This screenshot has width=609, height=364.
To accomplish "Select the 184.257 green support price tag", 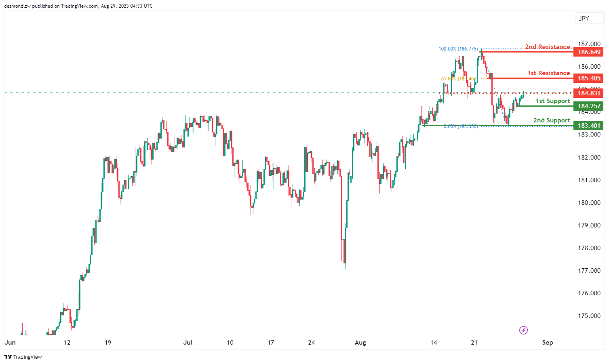I will coord(588,106).
